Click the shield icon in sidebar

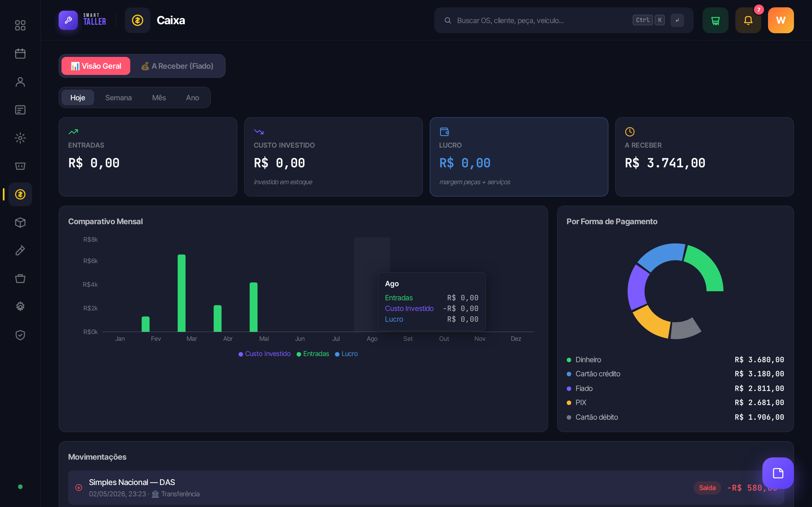pyautogui.click(x=20, y=335)
